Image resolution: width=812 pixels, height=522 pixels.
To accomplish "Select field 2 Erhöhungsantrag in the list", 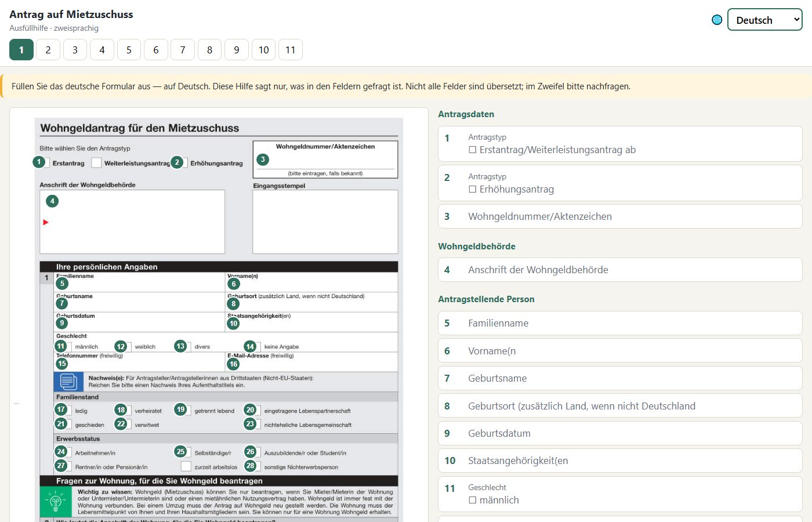I will [x=620, y=183].
